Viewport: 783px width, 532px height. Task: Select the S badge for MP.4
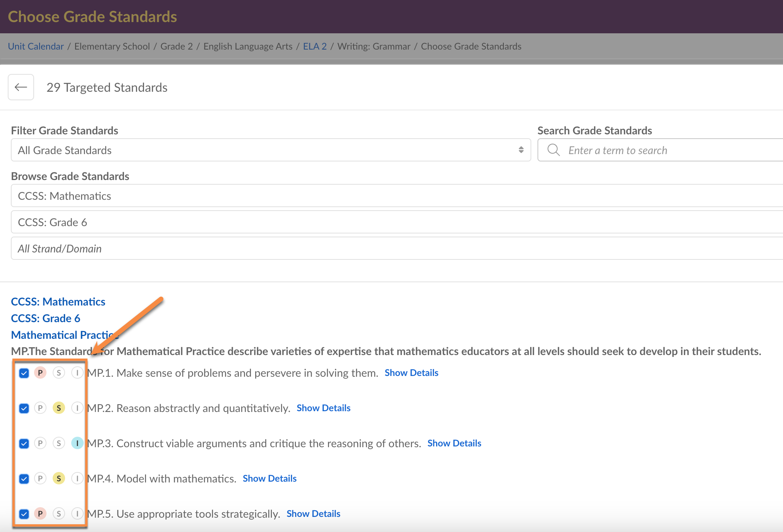(59, 479)
